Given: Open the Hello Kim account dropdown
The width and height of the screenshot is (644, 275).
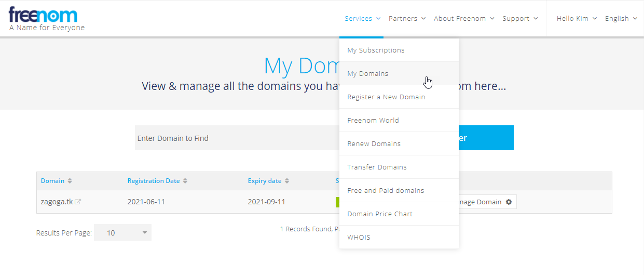Looking at the screenshot, I should [577, 18].
